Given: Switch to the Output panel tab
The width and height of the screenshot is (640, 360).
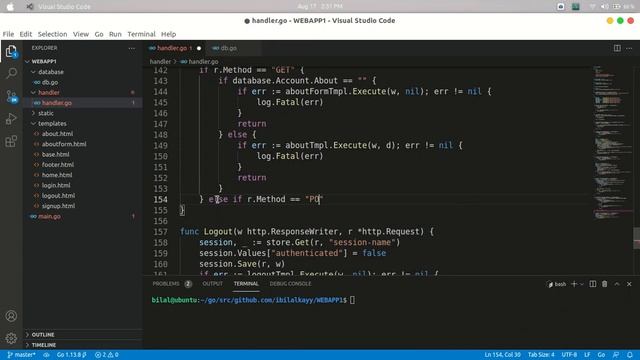Looking at the screenshot, I should tap(213, 284).
